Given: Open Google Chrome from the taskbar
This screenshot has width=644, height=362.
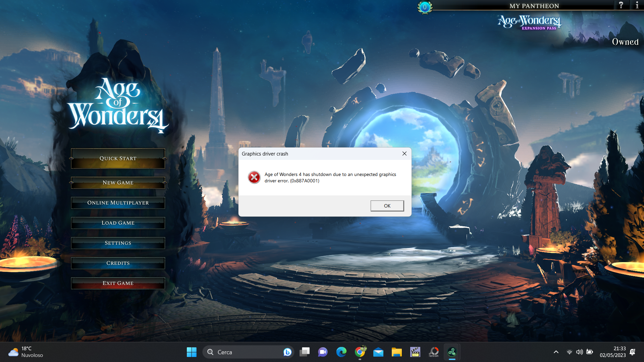Looking at the screenshot, I should click(x=360, y=352).
